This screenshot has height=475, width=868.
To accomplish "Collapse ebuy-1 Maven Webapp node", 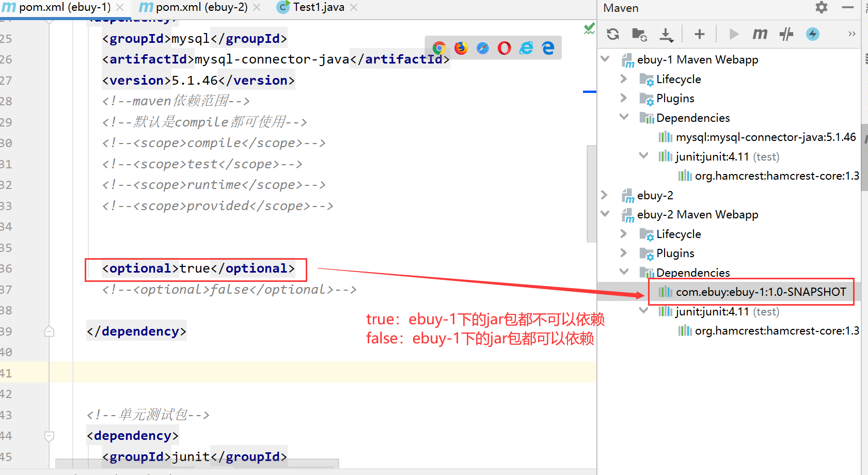I will coord(605,59).
